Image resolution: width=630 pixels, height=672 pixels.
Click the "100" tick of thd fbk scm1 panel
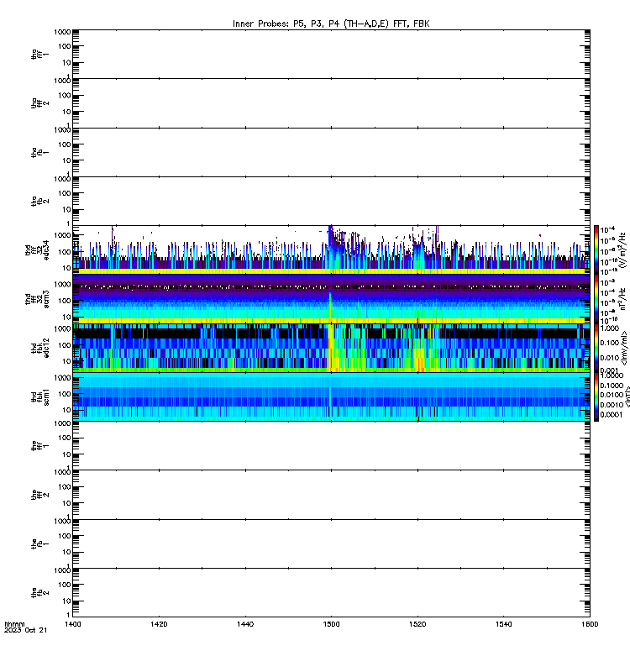click(x=65, y=394)
